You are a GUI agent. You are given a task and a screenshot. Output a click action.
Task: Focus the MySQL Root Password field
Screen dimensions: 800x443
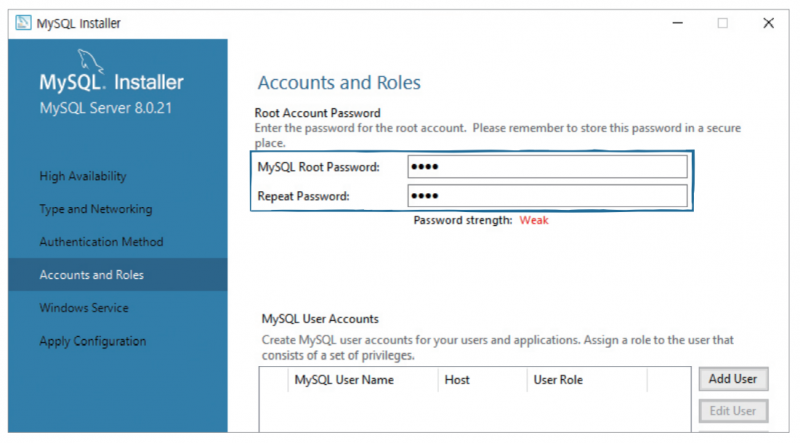pos(547,166)
